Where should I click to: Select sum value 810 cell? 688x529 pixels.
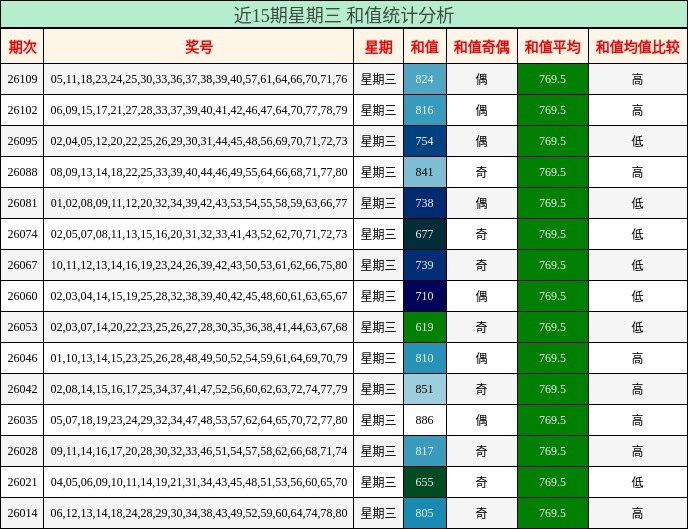tap(425, 358)
